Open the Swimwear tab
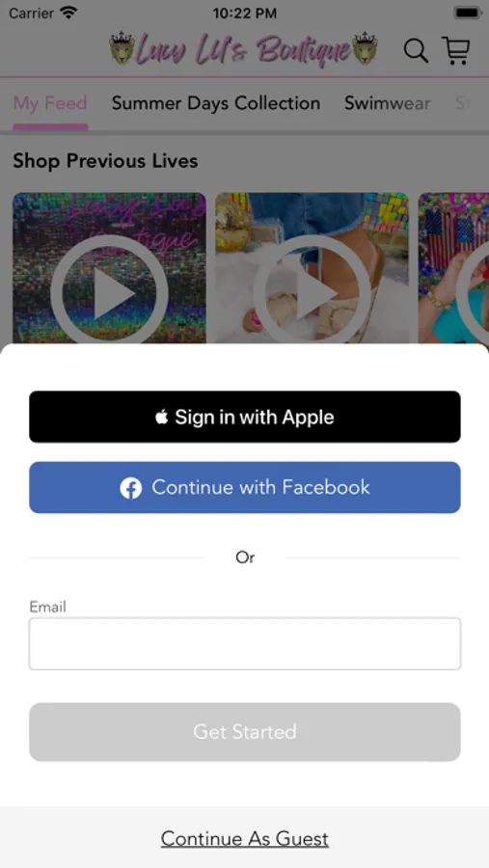Screen dimensions: 489x868 (x=387, y=103)
